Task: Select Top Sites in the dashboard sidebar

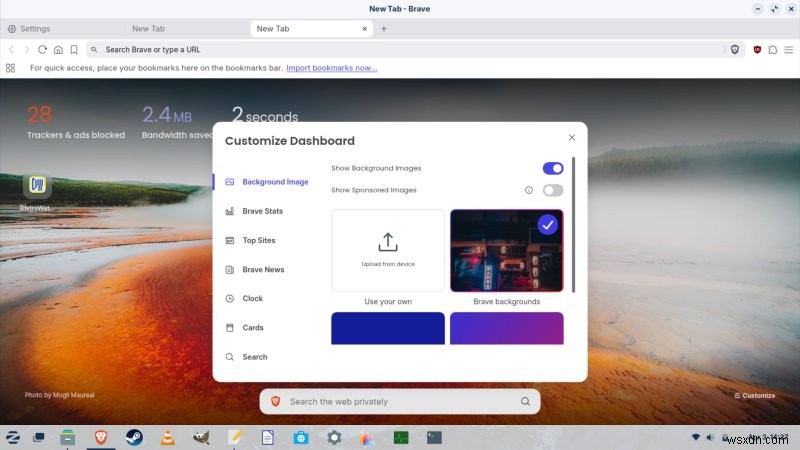Action: [251, 240]
